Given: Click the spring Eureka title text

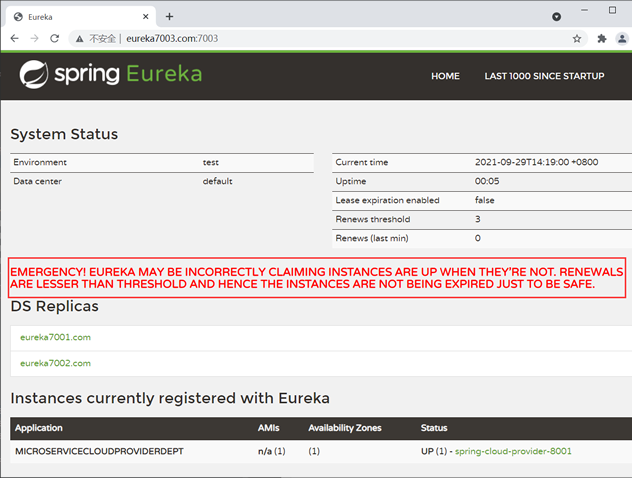Looking at the screenshot, I should tap(128, 74).
